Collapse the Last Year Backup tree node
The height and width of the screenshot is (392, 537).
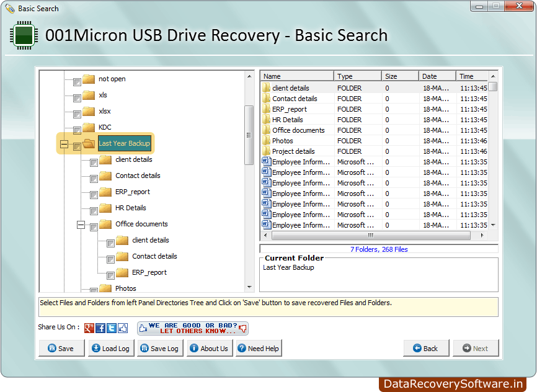(64, 143)
